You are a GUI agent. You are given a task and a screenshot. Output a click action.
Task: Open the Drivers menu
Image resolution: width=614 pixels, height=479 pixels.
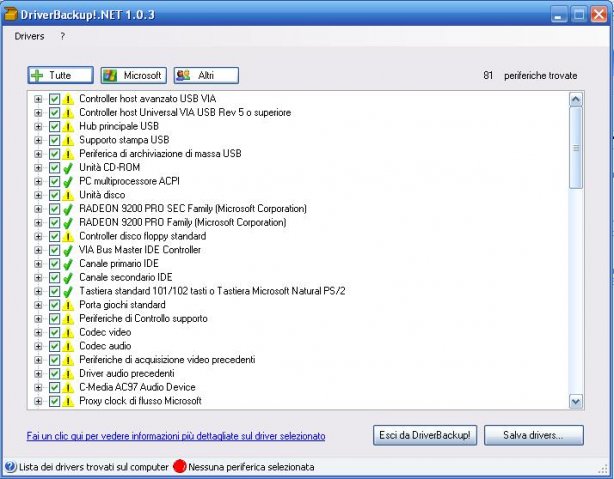[29, 36]
